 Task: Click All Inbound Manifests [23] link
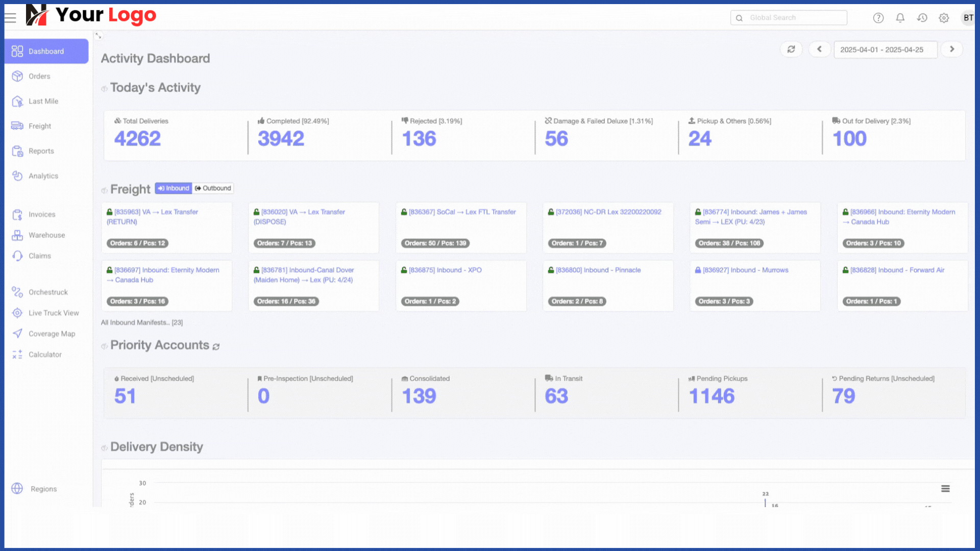tap(142, 322)
